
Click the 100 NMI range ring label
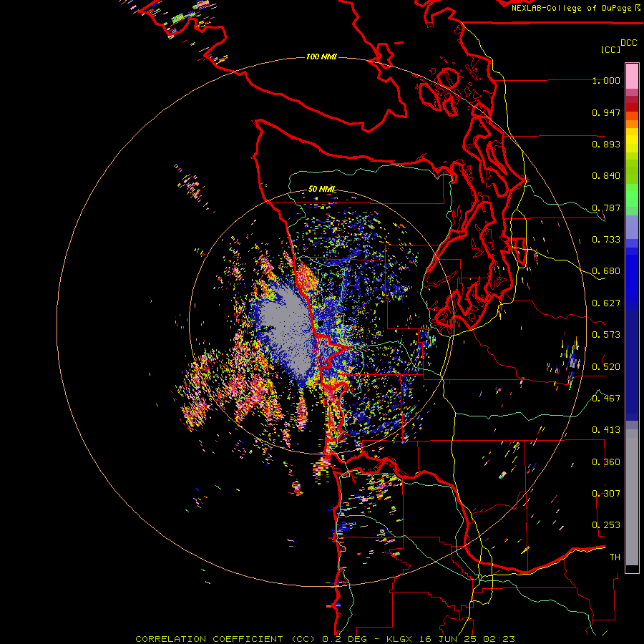pos(321,57)
